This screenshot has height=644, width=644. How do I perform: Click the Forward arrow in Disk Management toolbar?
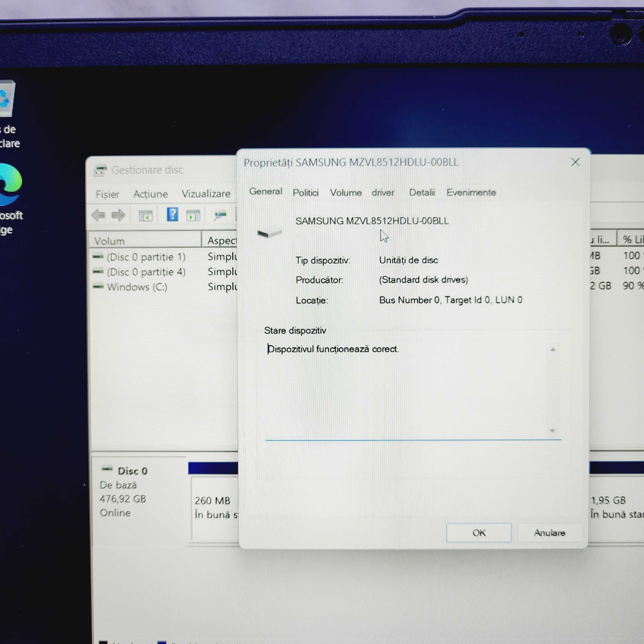118,215
